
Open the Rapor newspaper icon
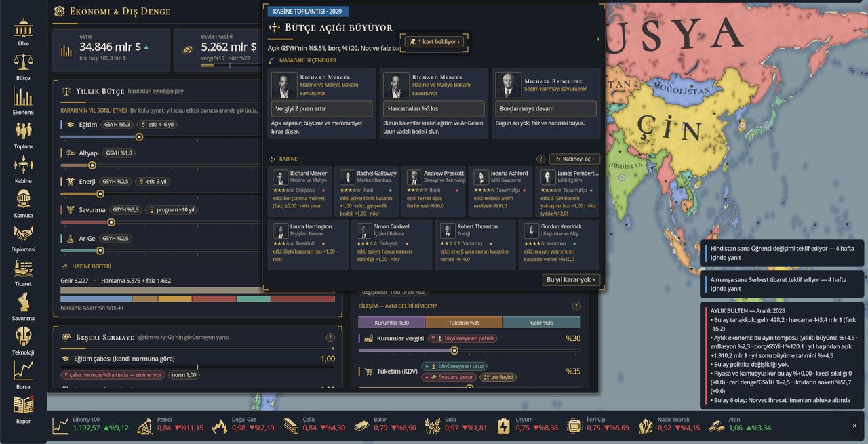(x=23, y=409)
